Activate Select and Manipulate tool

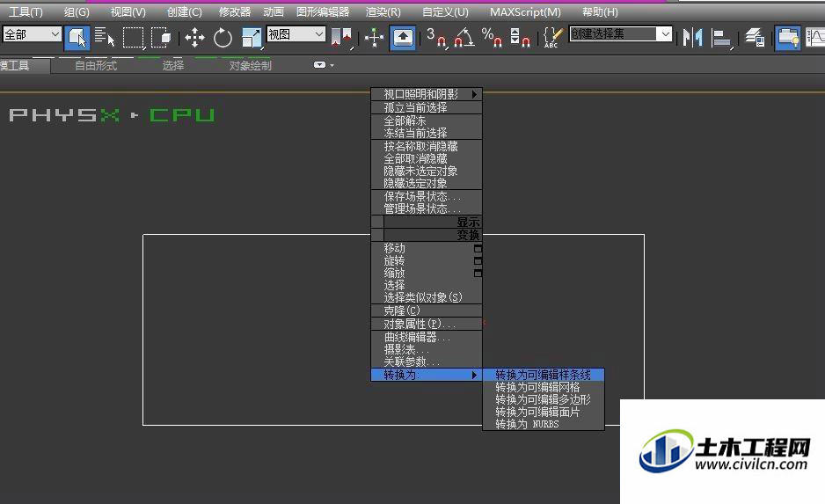point(374,37)
